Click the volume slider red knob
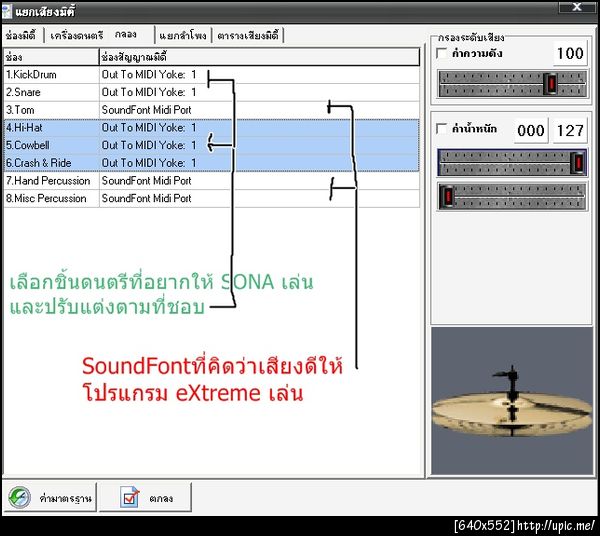Viewport: 600px width, 536px height. tap(550, 83)
